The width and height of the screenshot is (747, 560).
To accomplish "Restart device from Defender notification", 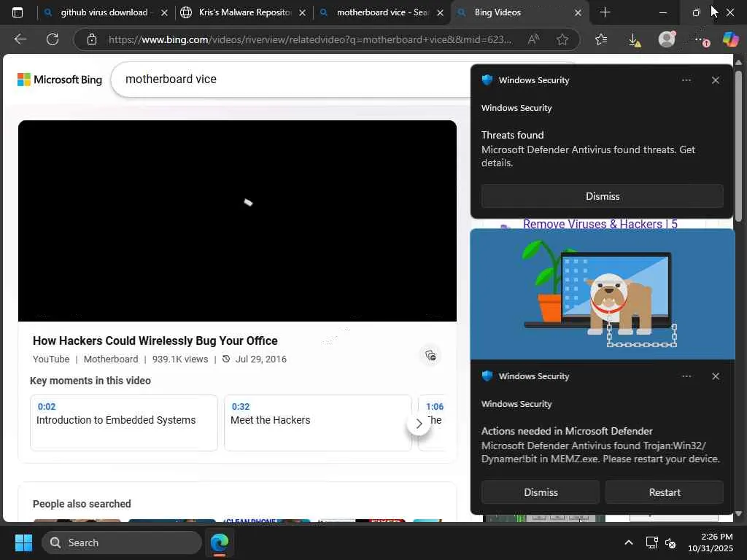I will [664, 492].
